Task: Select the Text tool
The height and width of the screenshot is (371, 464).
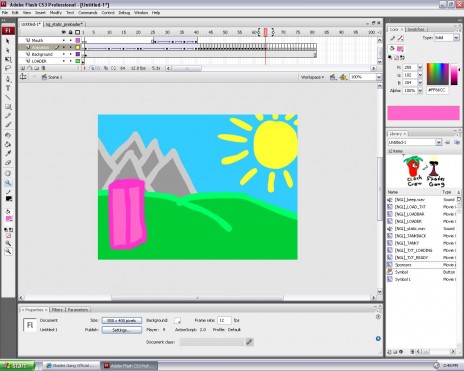Action: tap(8, 88)
